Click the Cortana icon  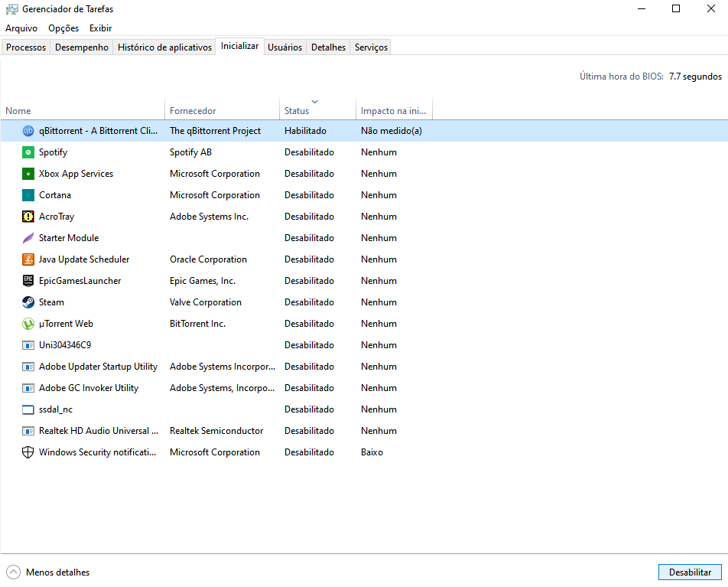[28, 195]
